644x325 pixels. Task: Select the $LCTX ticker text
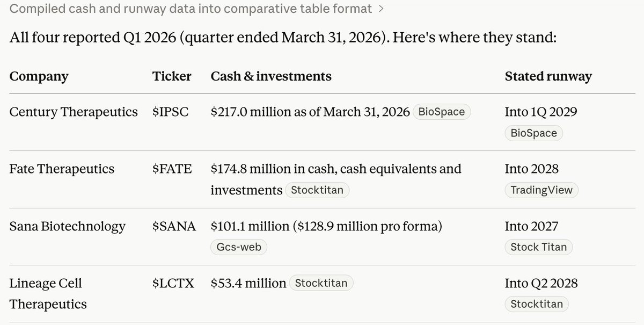pos(173,283)
